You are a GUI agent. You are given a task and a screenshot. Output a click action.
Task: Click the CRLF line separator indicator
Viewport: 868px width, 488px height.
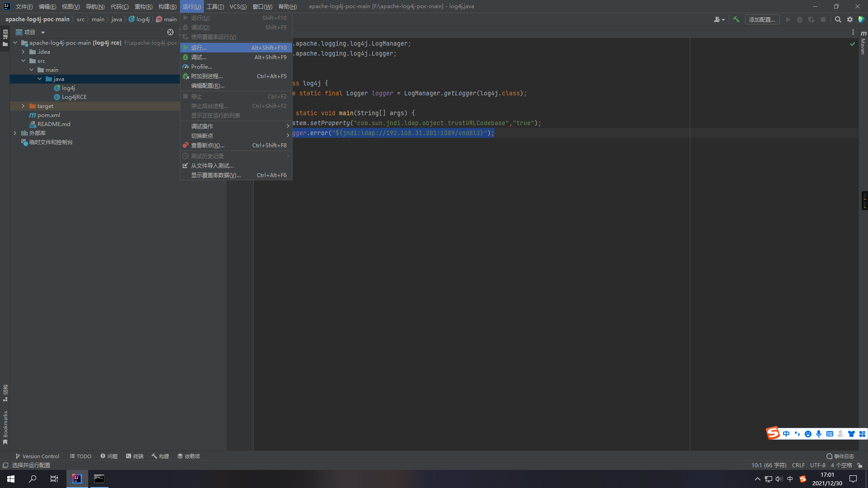coord(798,465)
